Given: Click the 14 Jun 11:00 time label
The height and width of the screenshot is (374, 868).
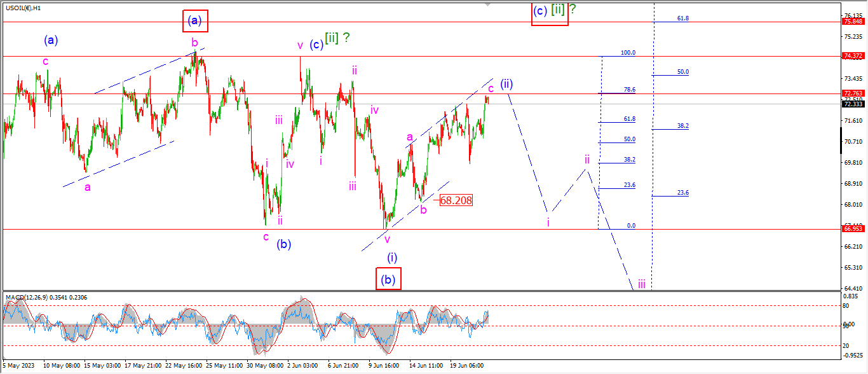Looking at the screenshot, I should pyautogui.click(x=426, y=366).
